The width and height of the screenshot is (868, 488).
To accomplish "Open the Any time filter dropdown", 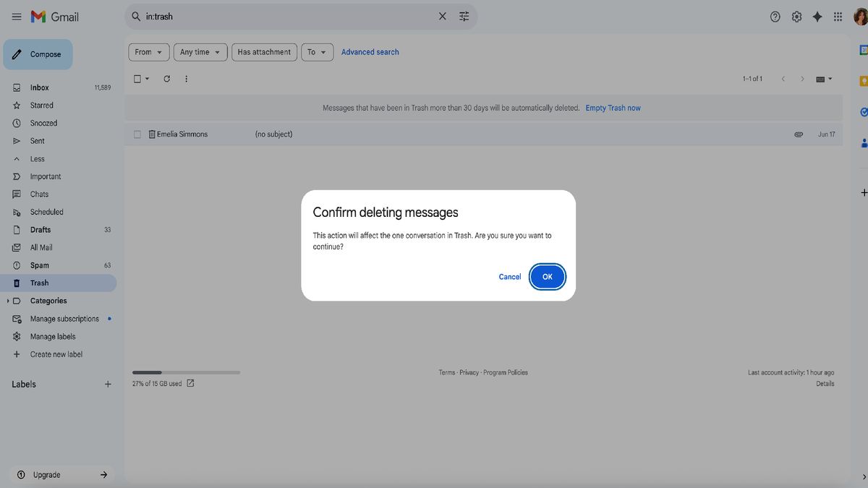I will (x=200, y=51).
